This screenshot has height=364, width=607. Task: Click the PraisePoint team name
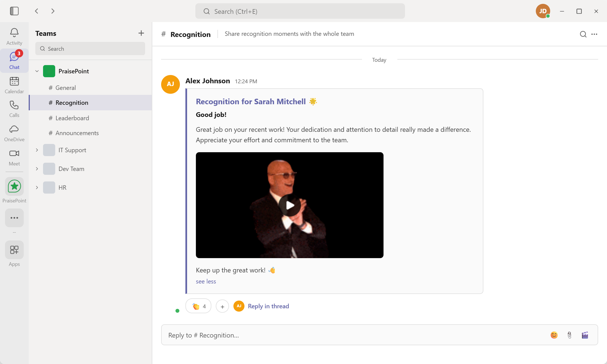(x=74, y=71)
